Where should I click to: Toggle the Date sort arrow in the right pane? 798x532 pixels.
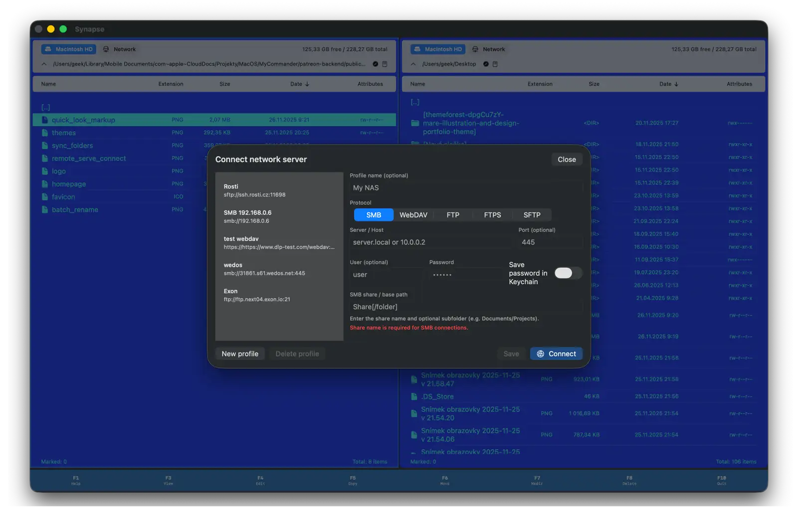[x=676, y=84]
